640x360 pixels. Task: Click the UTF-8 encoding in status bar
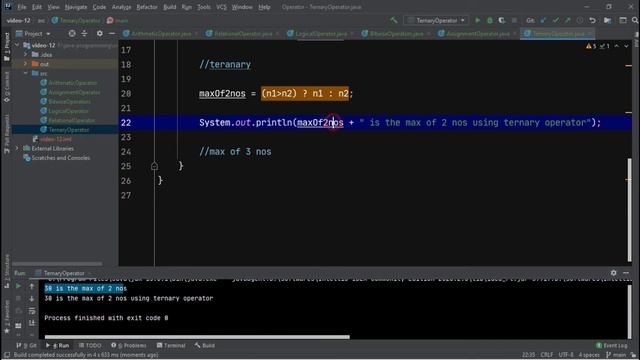[x=566, y=355]
